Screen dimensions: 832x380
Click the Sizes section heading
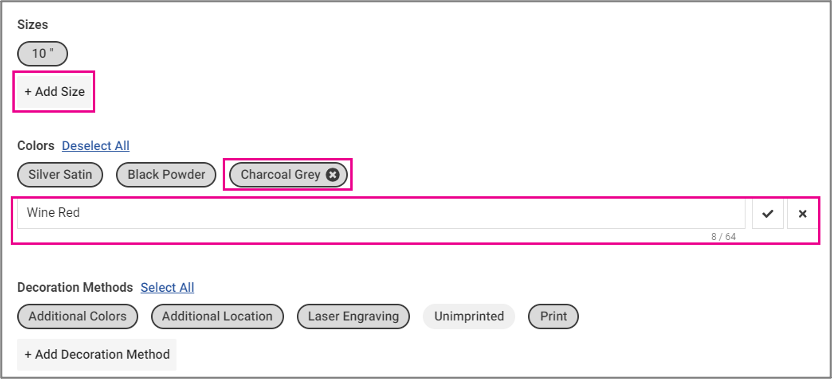32,24
